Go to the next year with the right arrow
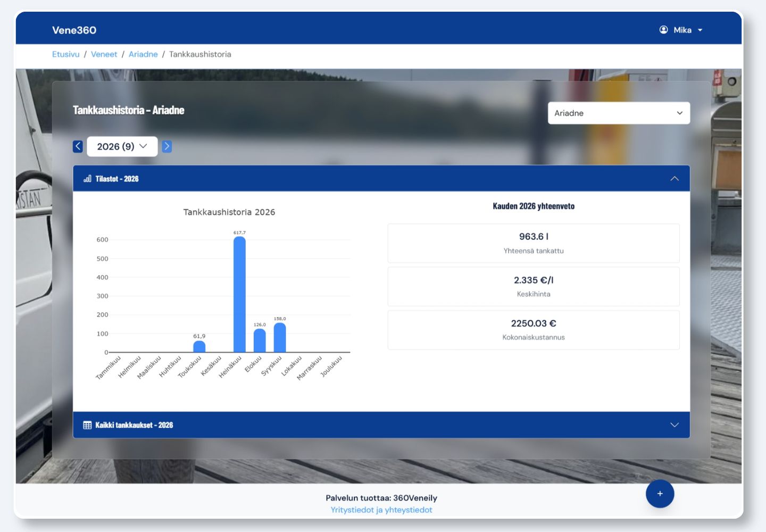 click(x=167, y=146)
